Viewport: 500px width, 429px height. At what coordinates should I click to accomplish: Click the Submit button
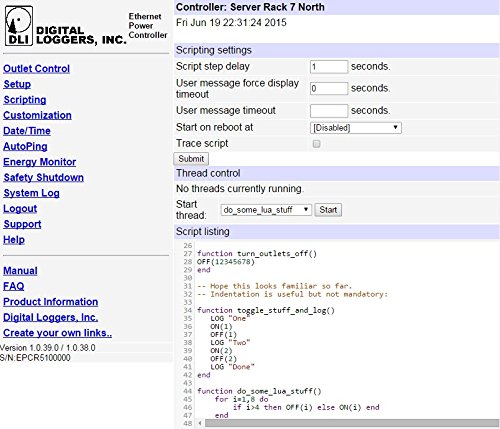pyautogui.click(x=191, y=159)
